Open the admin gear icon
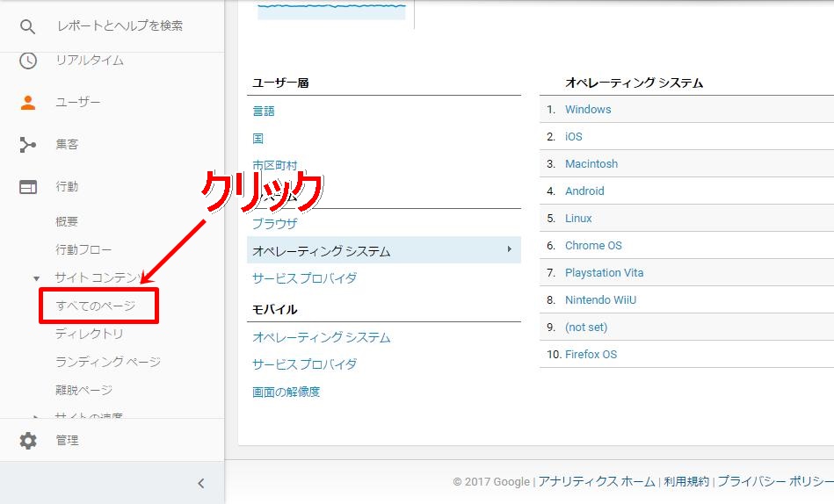 28,440
